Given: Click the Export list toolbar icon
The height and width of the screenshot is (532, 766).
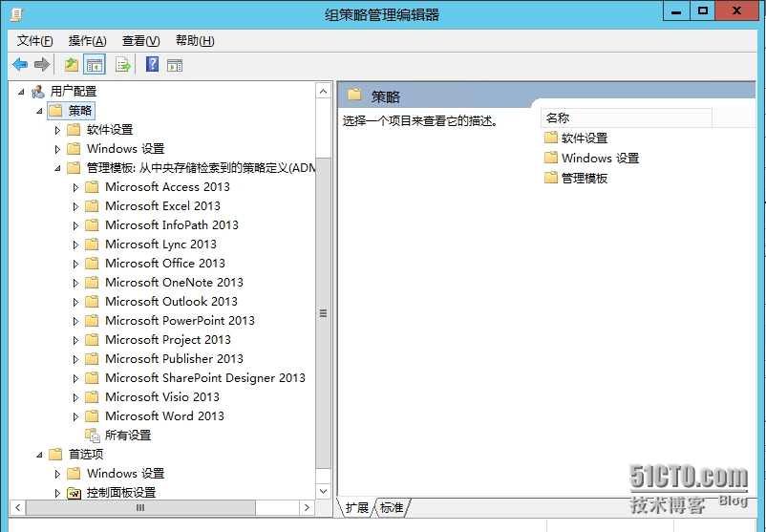Looking at the screenshot, I should tap(122, 65).
